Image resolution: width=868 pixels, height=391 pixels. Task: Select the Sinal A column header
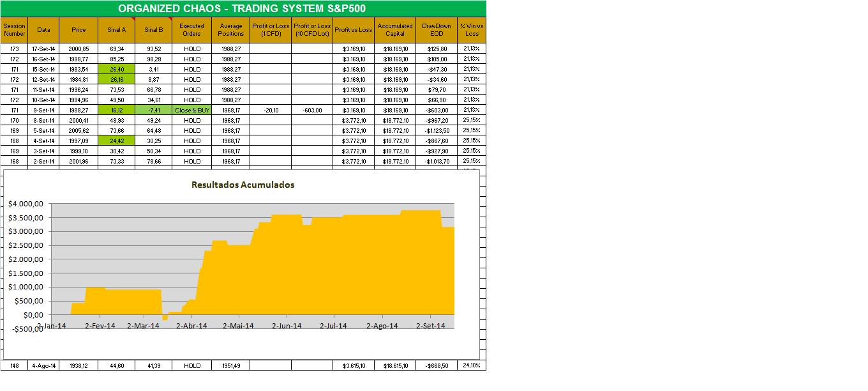(117, 30)
